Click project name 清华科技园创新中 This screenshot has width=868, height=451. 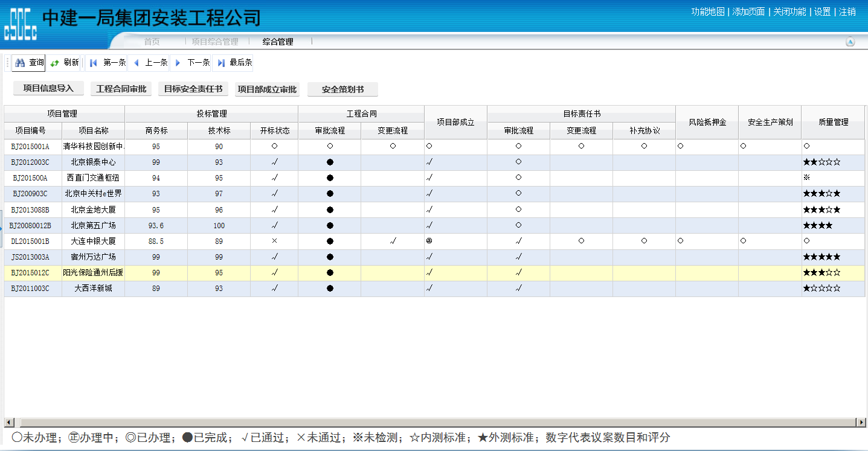pos(94,147)
